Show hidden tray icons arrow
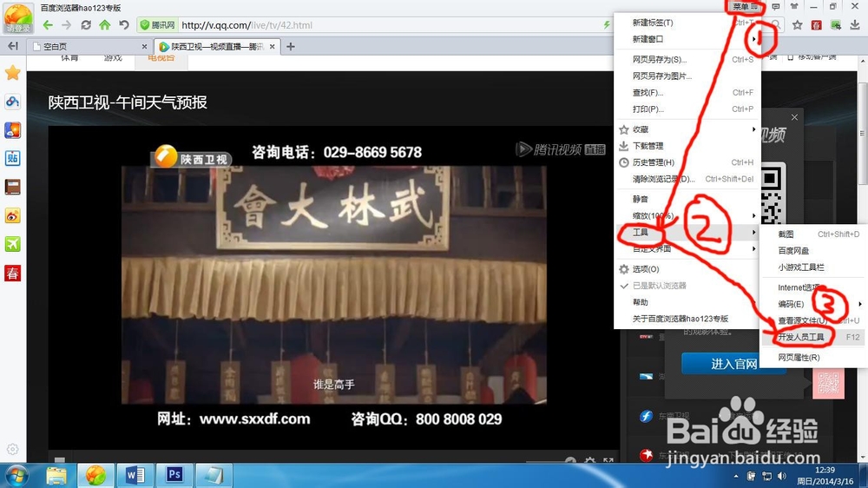Image resolution: width=868 pixels, height=488 pixels. pos(736,476)
